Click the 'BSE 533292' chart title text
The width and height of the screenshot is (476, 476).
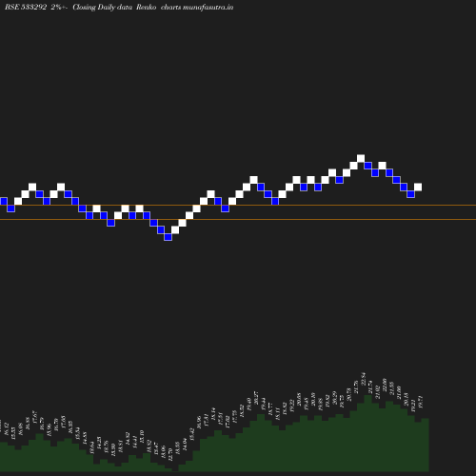(26, 7)
